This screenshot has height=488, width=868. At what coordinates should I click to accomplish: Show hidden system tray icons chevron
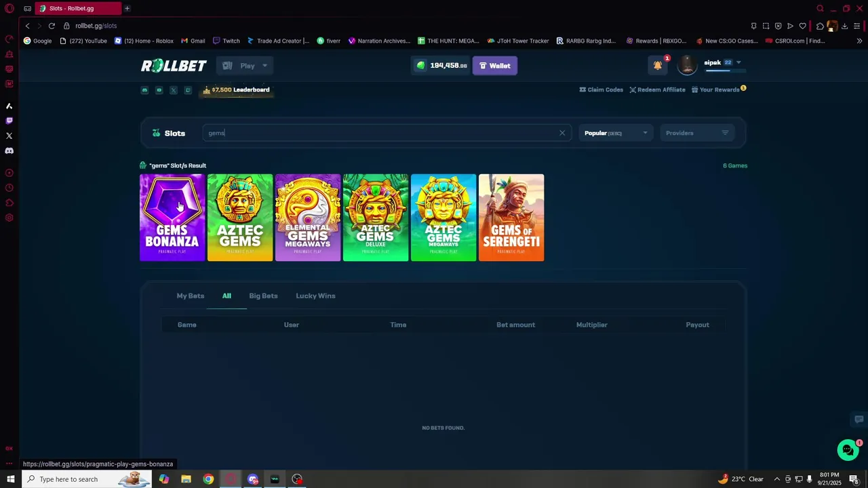777,479
